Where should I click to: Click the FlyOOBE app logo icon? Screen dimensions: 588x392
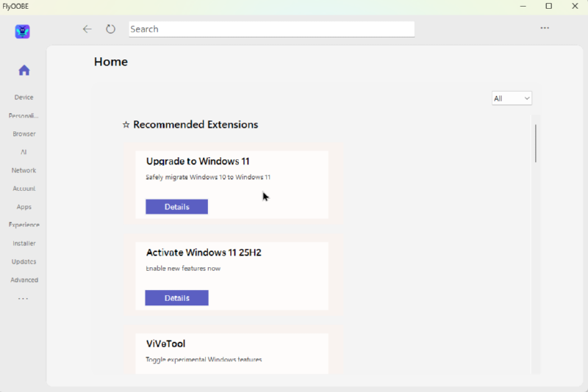(23, 32)
